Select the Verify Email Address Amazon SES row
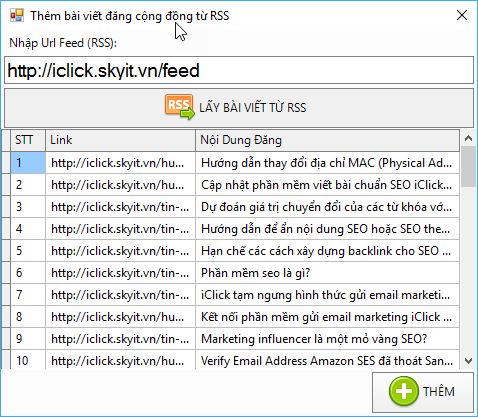The height and width of the screenshot is (417, 478). click(x=231, y=359)
